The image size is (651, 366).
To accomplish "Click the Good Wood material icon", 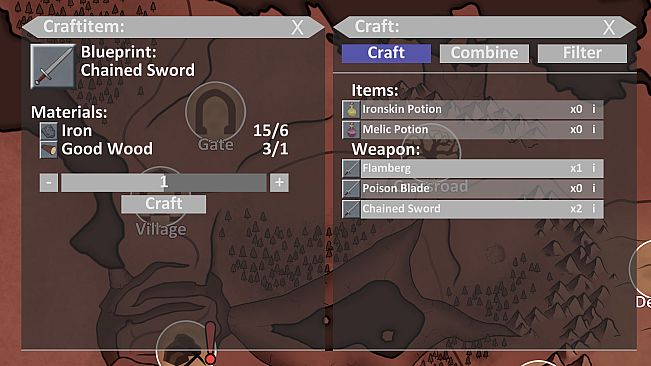I will click(x=49, y=149).
